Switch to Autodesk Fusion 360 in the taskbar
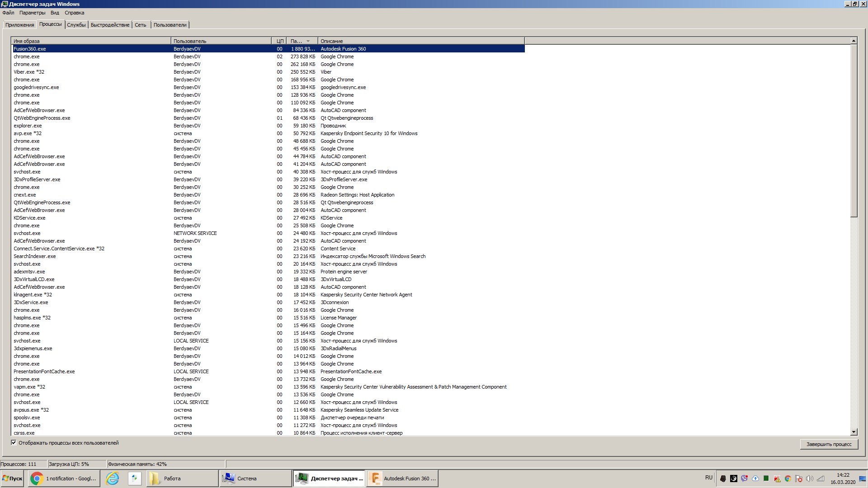 click(402, 479)
